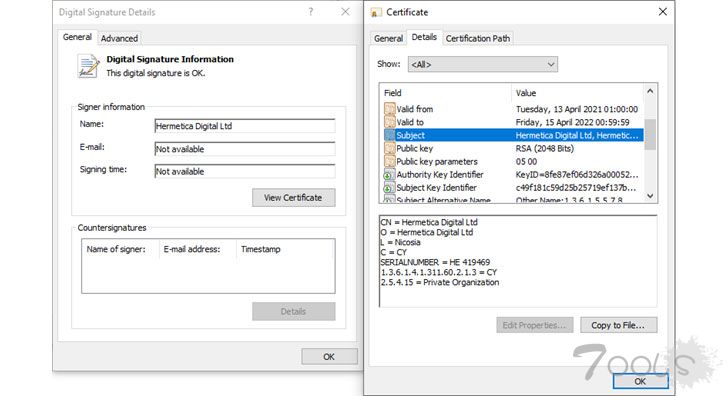Click into the signer Name field
Image resolution: width=728 pixels, height=396 pixels.
[x=245, y=126]
